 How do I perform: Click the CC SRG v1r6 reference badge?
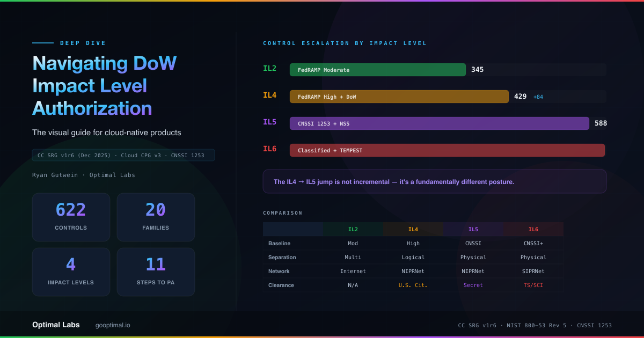tap(123, 155)
